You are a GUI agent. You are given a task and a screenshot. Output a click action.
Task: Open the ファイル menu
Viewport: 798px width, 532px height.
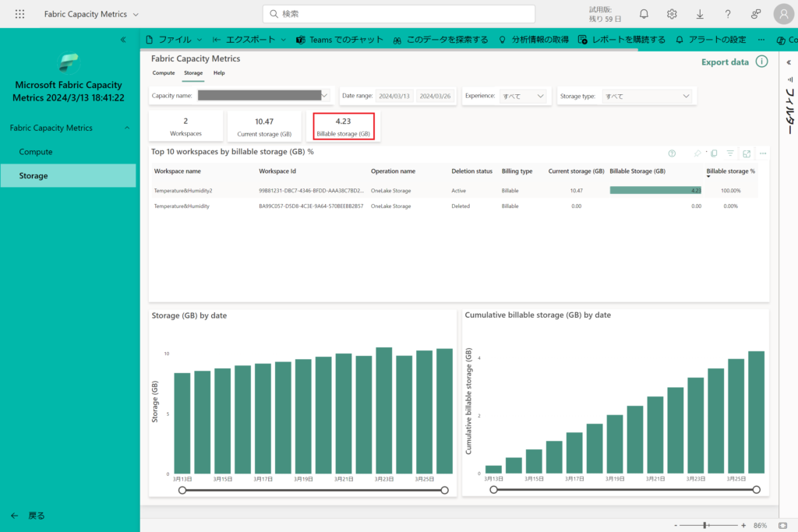point(174,39)
